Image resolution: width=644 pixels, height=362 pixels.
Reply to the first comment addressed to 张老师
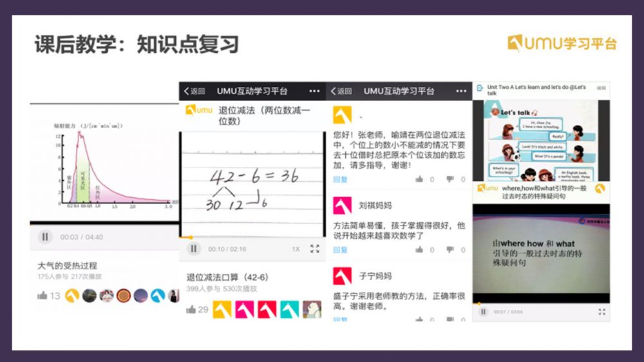coord(340,180)
